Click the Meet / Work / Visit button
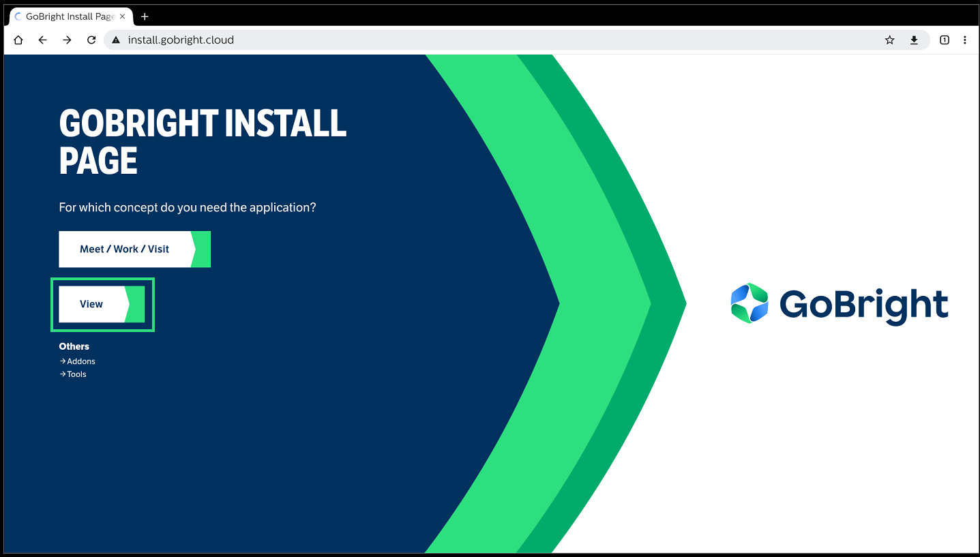980x557 pixels. (x=125, y=250)
